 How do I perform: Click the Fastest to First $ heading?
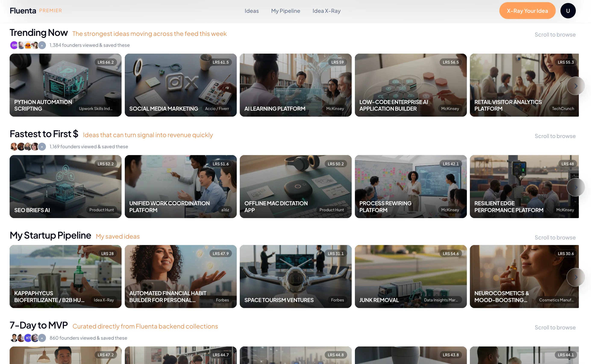tap(44, 134)
